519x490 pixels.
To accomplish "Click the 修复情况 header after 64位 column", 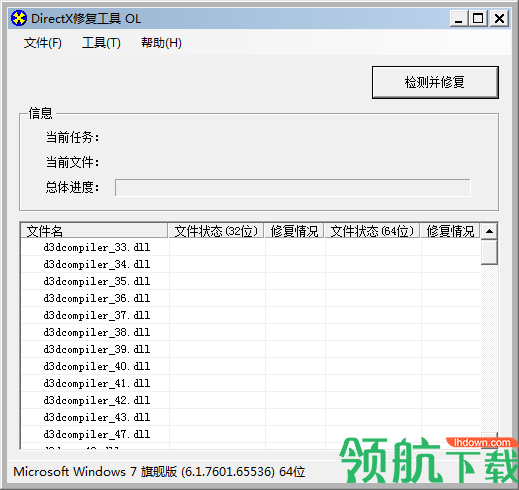I will click(x=450, y=231).
